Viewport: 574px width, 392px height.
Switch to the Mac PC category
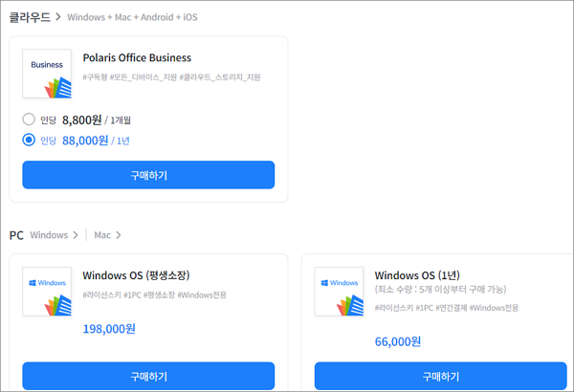point(102,235)
